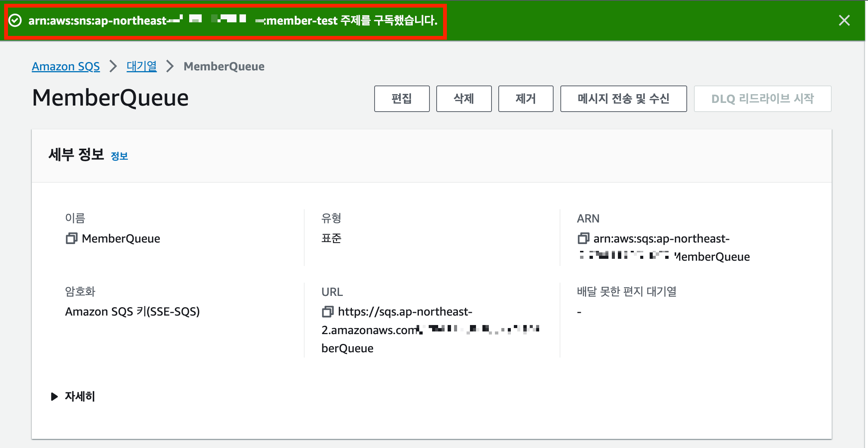Click the 편집 button to edit the queue
Viewport: 868px width, 448px height.
pyautogui.click(x=401, y=99)
